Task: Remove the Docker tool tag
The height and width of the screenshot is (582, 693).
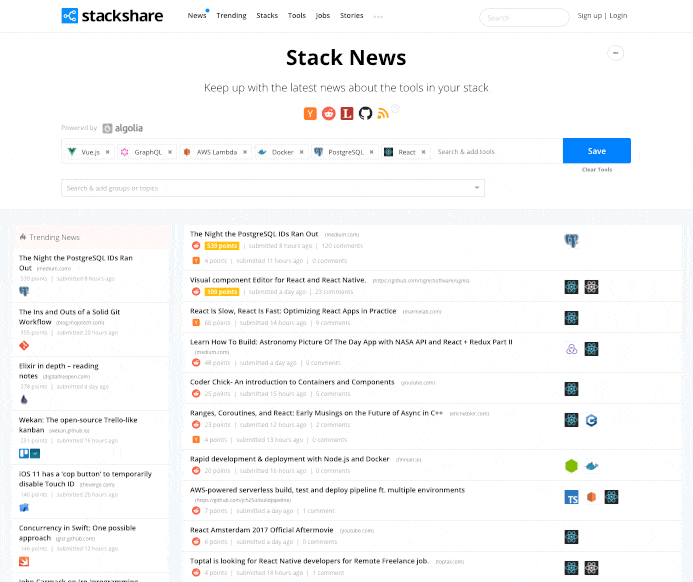Action: [301, 152]
